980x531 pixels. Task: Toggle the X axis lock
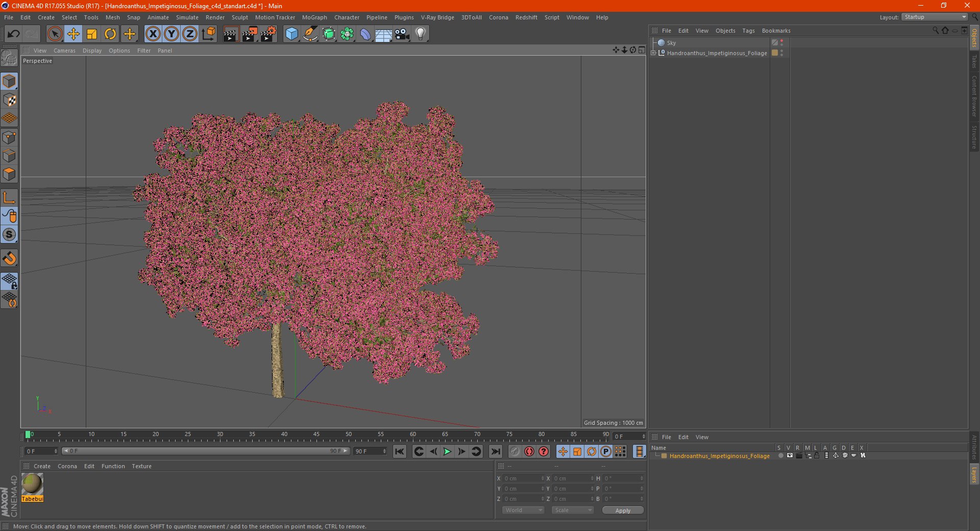click(x=153, y=34)
